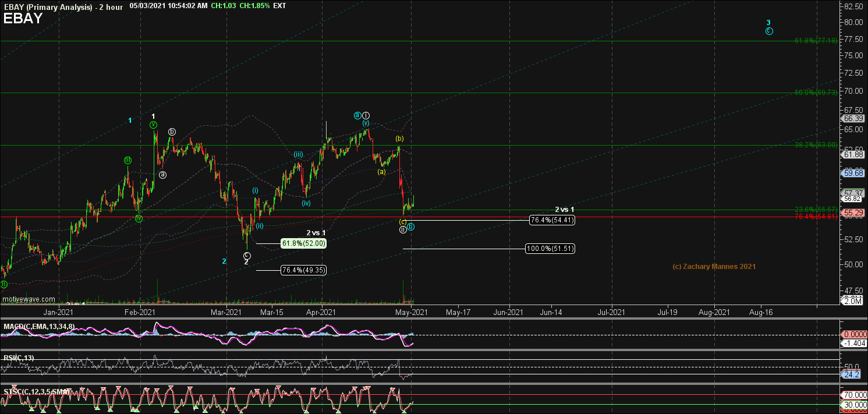Click the MACD 0.0000 value tag
This screenshot has height=414, width=868.
pyautogui.click(x=853, y=335)
